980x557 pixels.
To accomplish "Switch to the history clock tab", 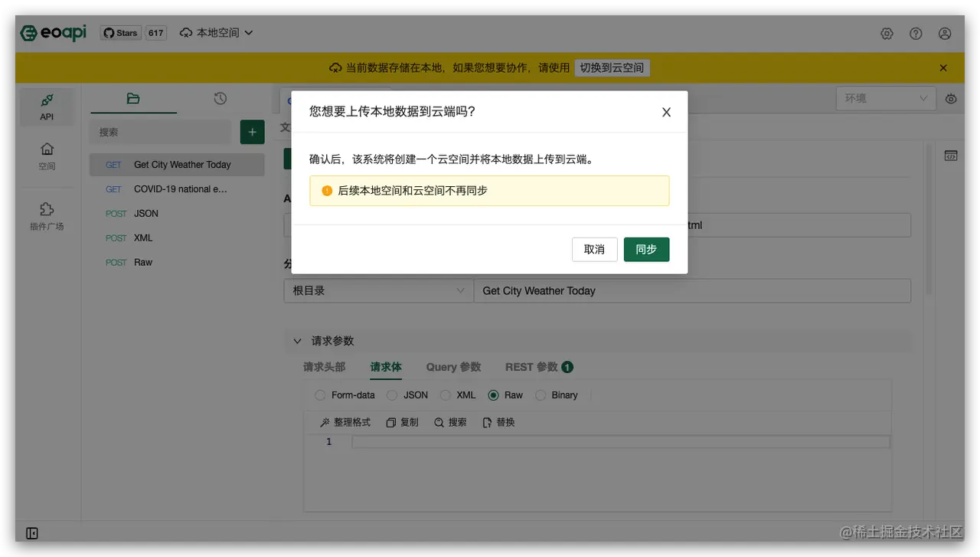I will pyautogui.click(x=220, y=98).
